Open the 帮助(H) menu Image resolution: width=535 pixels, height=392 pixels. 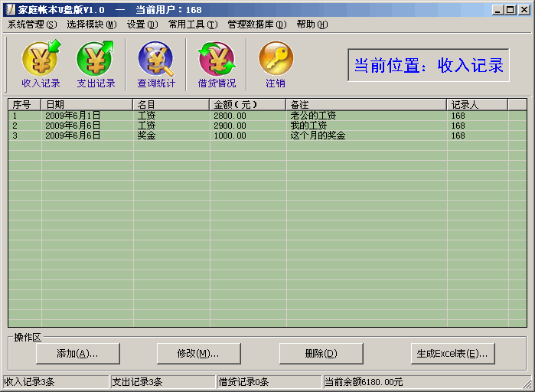point(312,24)
